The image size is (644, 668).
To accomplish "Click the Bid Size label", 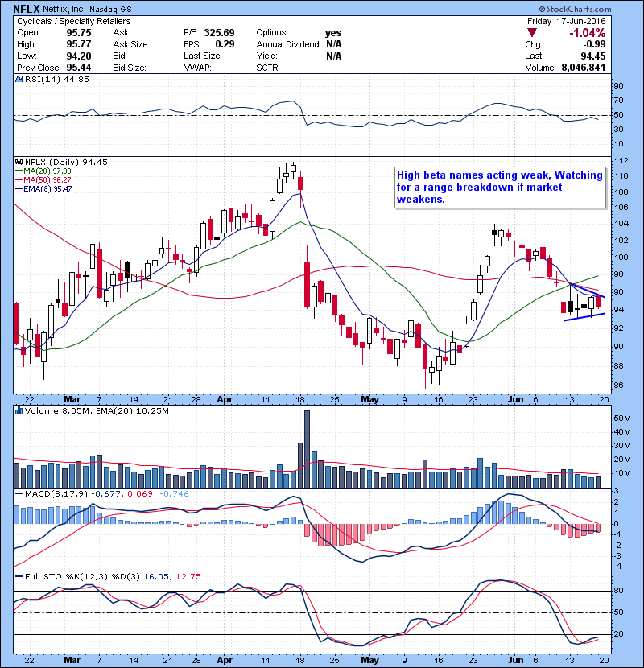I will pyautogui.click(x=130, y=68).
